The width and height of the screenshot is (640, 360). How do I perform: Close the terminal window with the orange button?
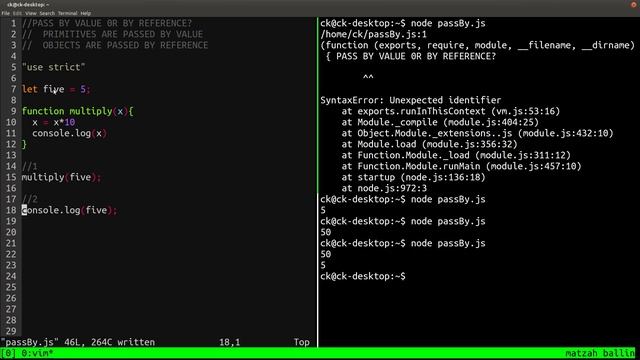pyautogui.click(x=634, y=4)
